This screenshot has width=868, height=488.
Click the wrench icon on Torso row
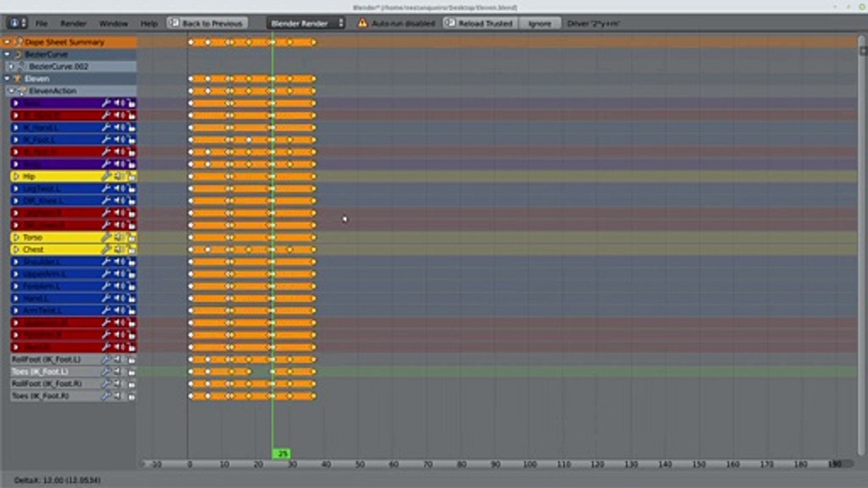coord(106,237)
